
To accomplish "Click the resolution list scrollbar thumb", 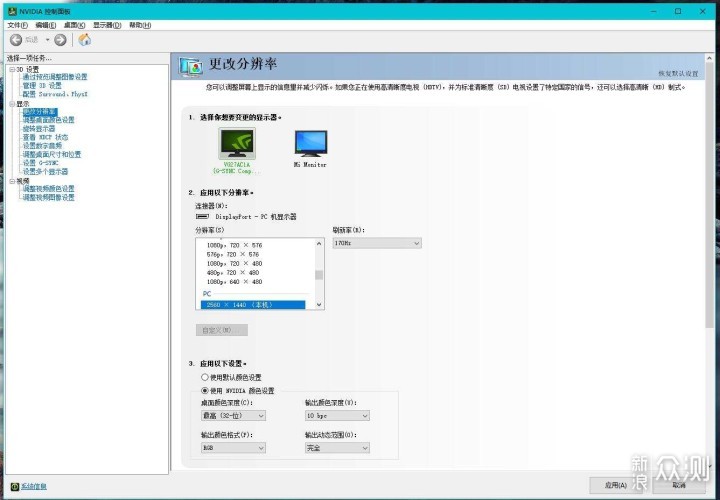I will (x=319, y=275).
